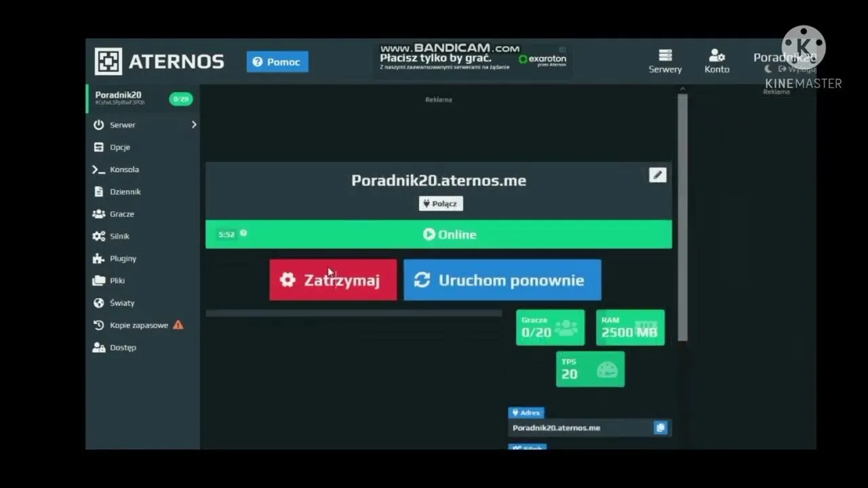Click the Poradnik20.aternos.me address field
This screenshot has height=488, width=868.
[589, 428]
